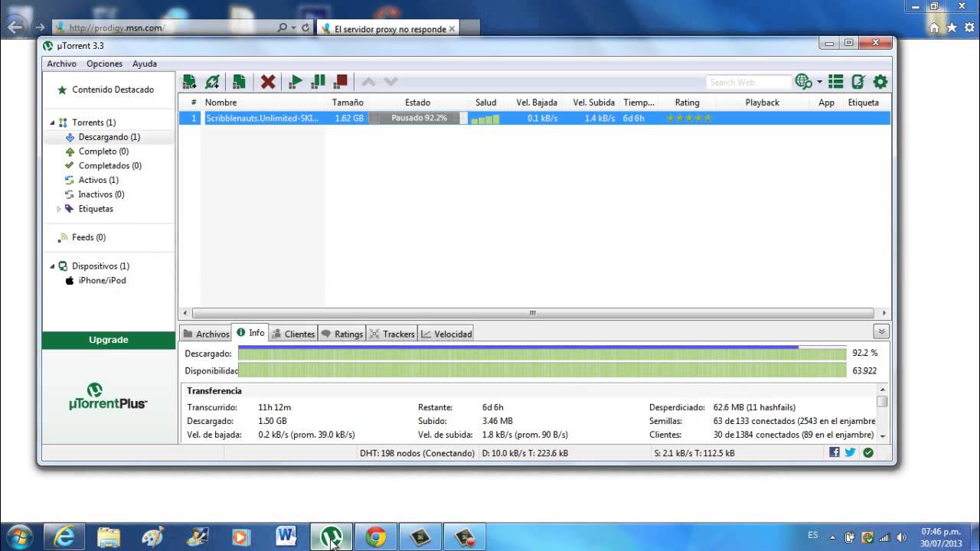Switch to the Ratings tab

[x=342, y=334]
